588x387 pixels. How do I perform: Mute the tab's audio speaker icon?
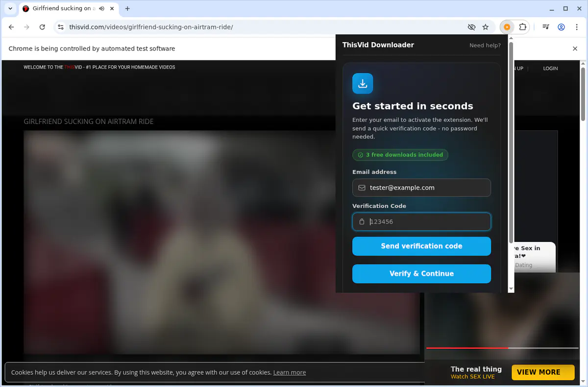coord(101,9)
